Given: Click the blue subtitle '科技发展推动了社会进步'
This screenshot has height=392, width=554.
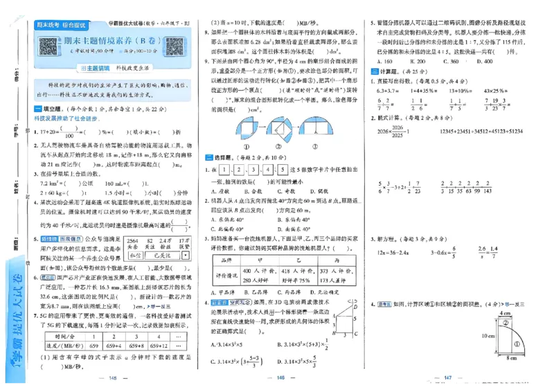Looking at the screenshot, I should pos(66,118).
